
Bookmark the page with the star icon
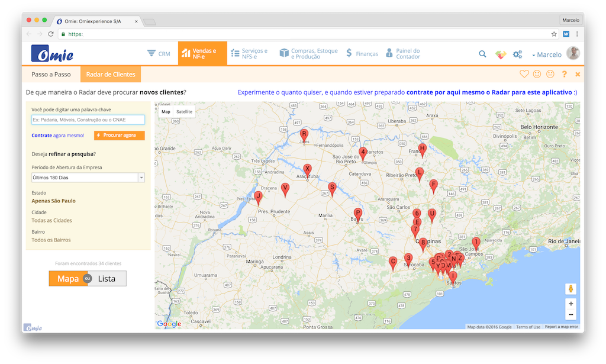click(554, 34)
